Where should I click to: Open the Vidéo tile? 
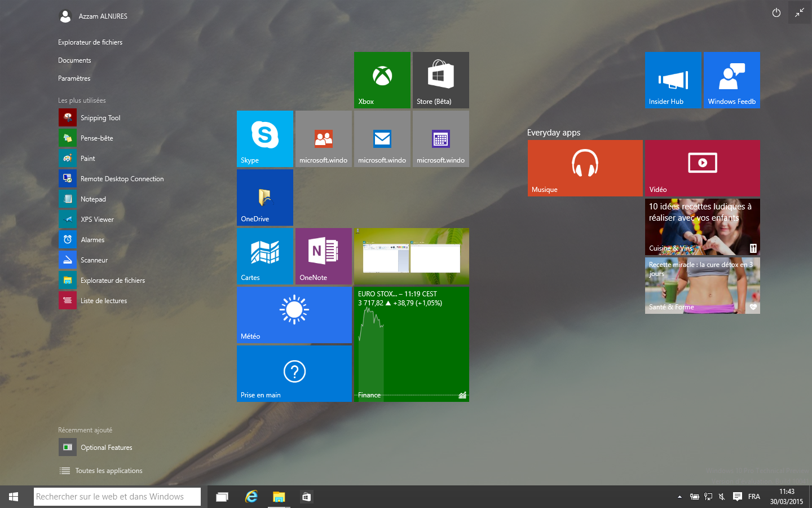tap(703, 168)
